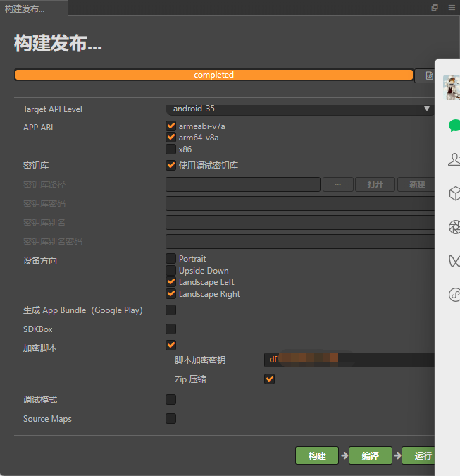Image resolution: width=460 pixels, height=476 pixels.
Task: Open the panel hamburger menu icon
Action: coord(452,7)
